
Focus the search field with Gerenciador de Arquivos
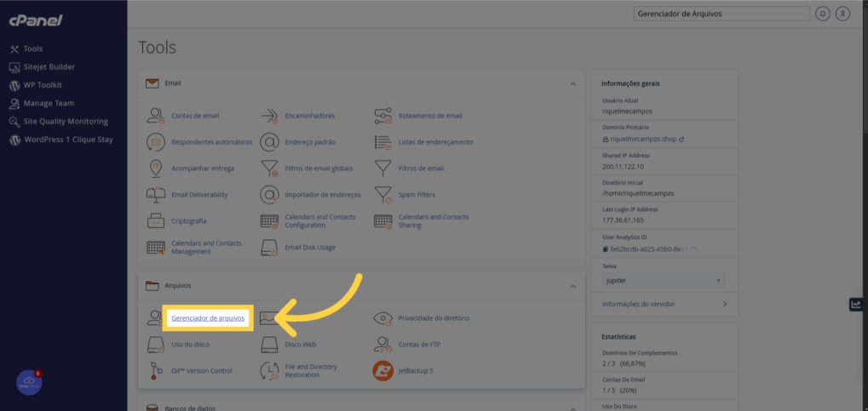pos(721,14)
